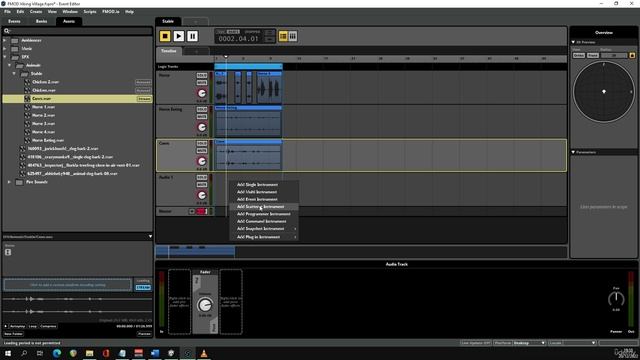Adjust the Horse track volume knob
Image resolution: width=640 pixels, height=360 pixels.
pyautogui.click(x=202, y=93)
